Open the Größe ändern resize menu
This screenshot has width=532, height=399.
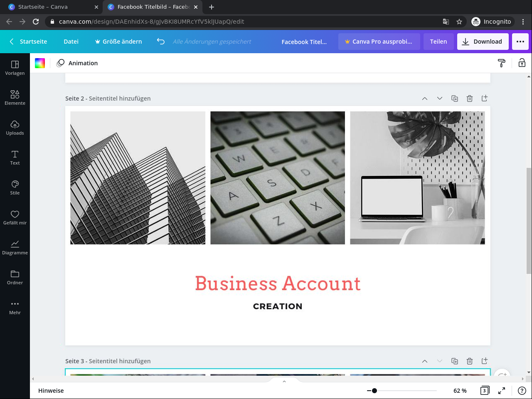point(118,42)
